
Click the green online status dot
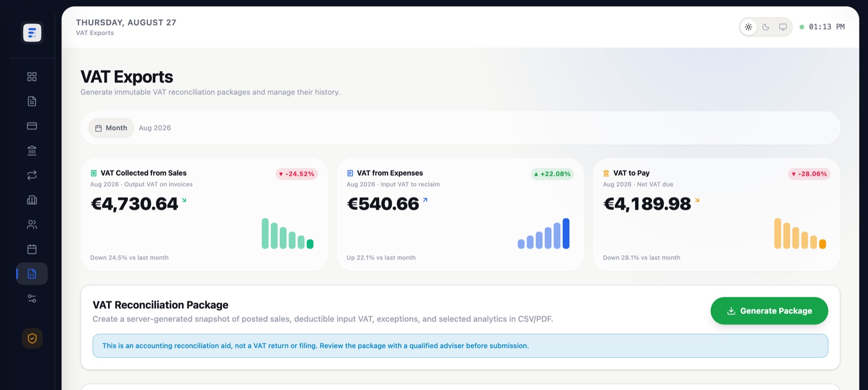(x=801, y=27)
